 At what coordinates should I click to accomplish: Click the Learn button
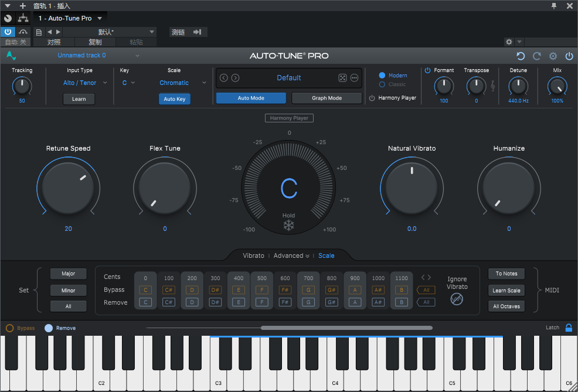(x=79, y=99)
